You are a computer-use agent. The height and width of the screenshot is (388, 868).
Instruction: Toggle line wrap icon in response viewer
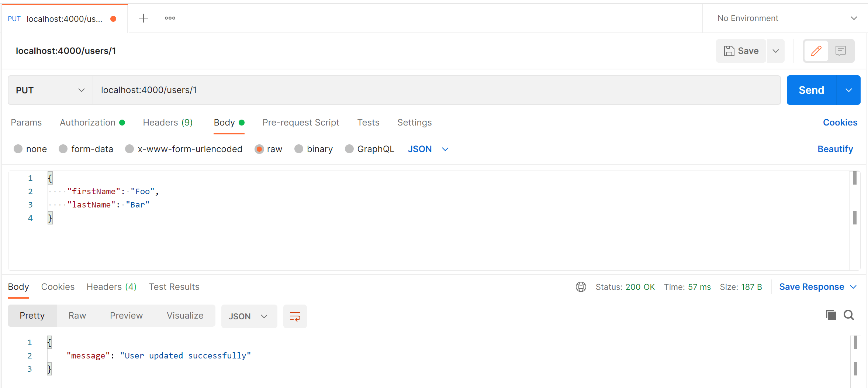coord(295,316)
